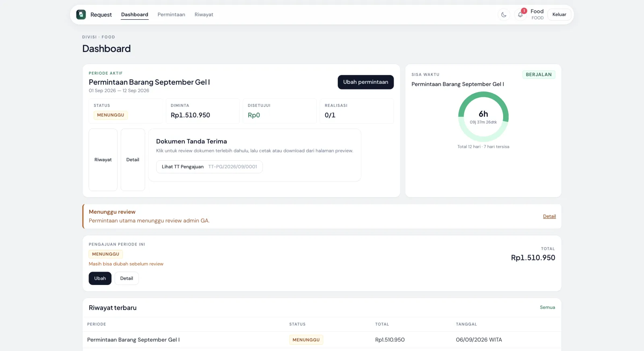Select MENUNGGU badge in the Status box
Viewport: 644px width, 351px height.
111,115
